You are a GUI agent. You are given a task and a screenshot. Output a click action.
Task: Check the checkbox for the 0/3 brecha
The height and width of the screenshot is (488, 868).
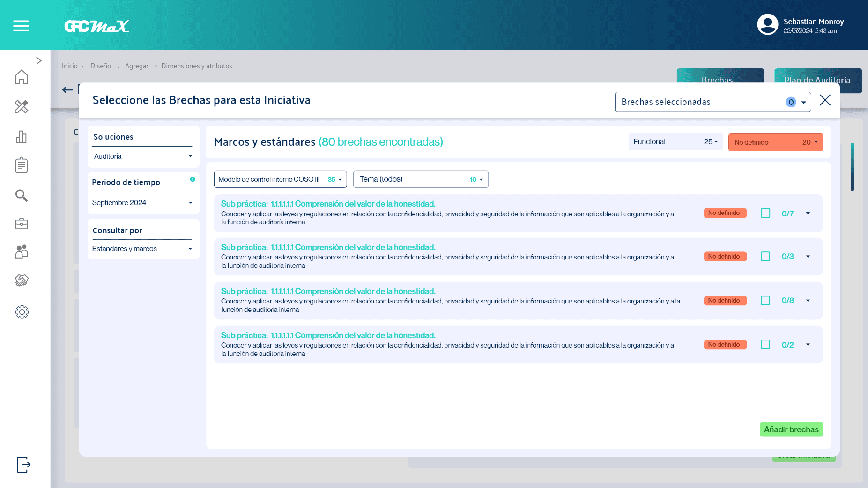tap(765, 257)
